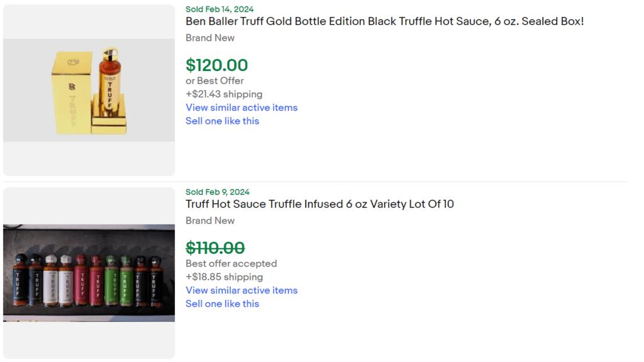The image size is (644, 362).
Task: Click the Sold Feb 9, 2024 label
Action: [x=217, y=192]
